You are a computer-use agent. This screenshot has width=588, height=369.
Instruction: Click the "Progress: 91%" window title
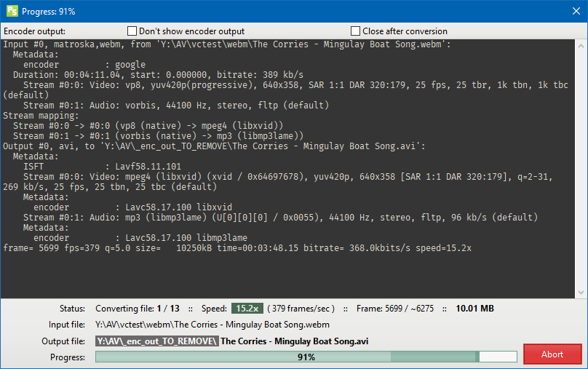tap(48, 12)
